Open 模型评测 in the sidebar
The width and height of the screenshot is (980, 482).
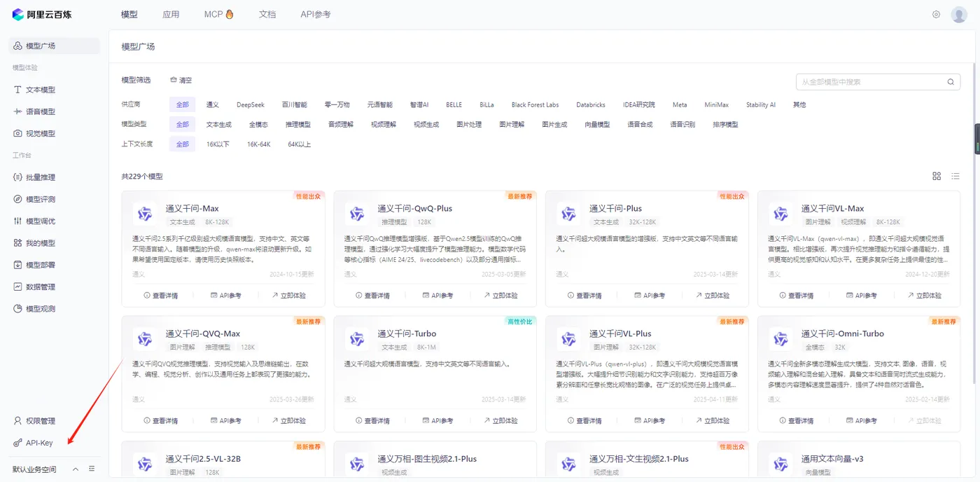[55, 199]
